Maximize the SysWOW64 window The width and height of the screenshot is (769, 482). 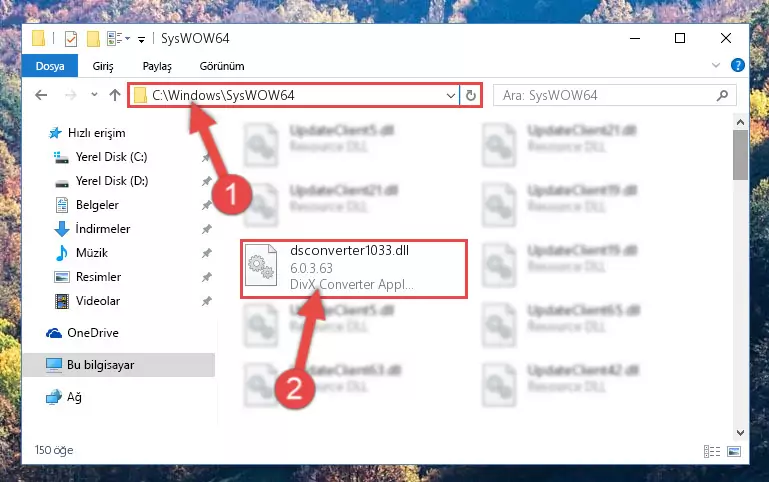click(x=680, y=38)
